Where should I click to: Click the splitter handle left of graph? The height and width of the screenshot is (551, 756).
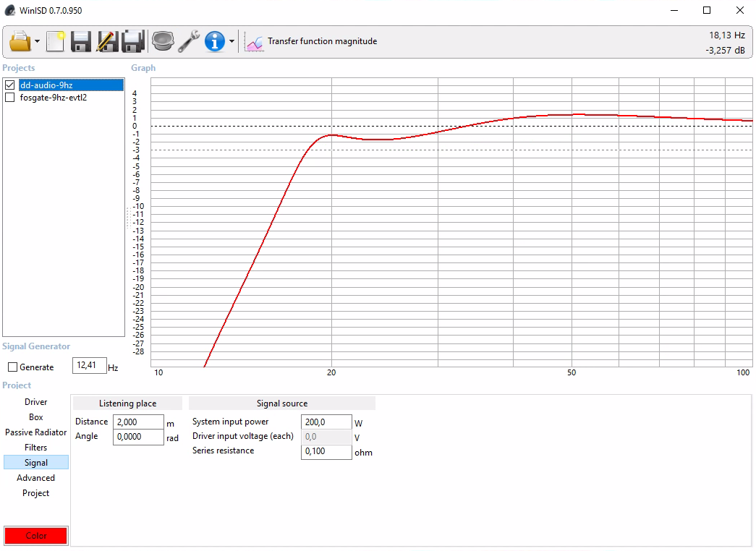(x=128, y=218)
